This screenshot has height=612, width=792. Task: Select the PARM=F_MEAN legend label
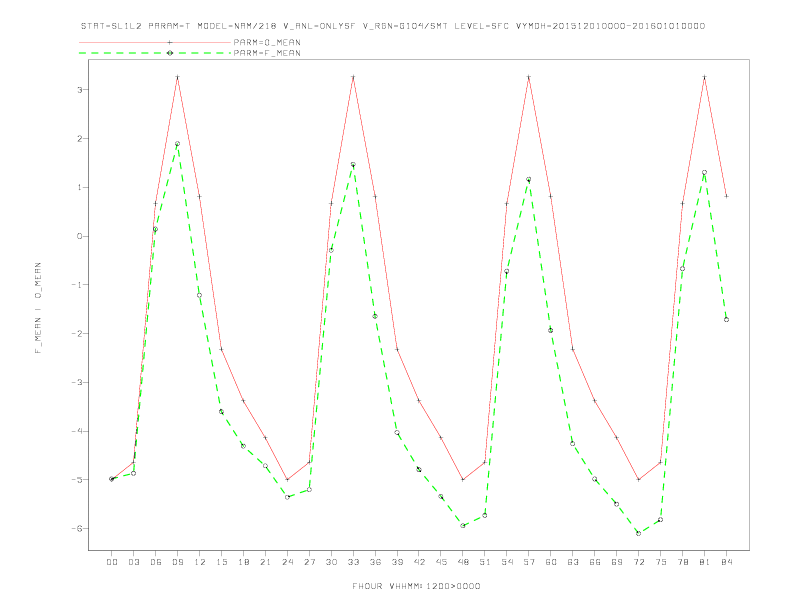[267, 53]
